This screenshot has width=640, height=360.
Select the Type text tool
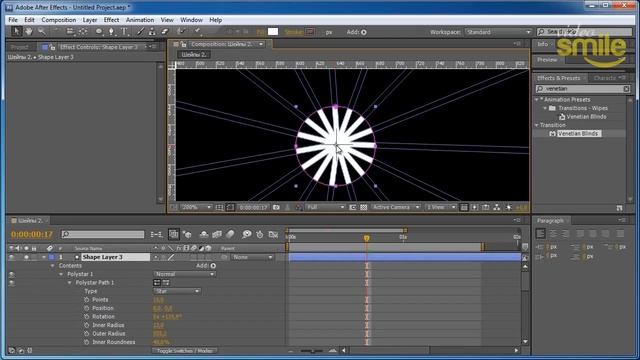124,31
